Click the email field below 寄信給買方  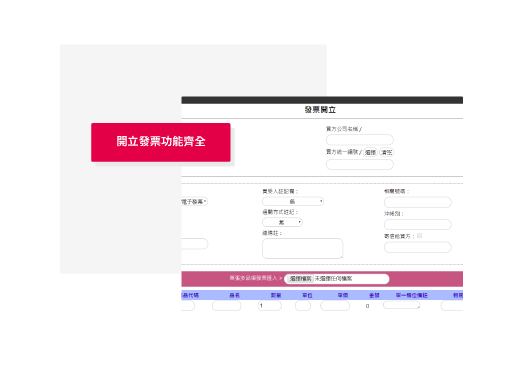[418, 247]
